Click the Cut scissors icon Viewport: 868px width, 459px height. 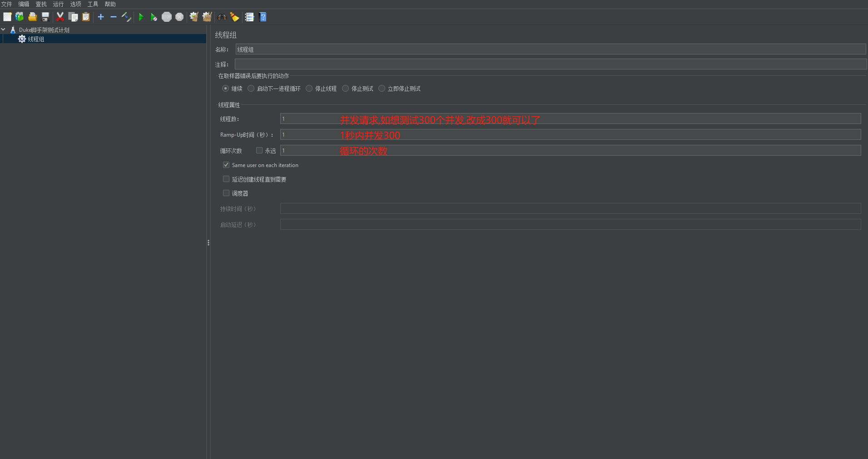pos(60,17)
